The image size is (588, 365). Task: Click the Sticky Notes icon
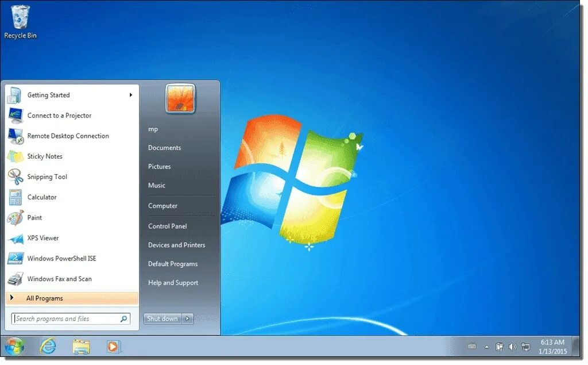pyautogui.click(x=15, y=156)
